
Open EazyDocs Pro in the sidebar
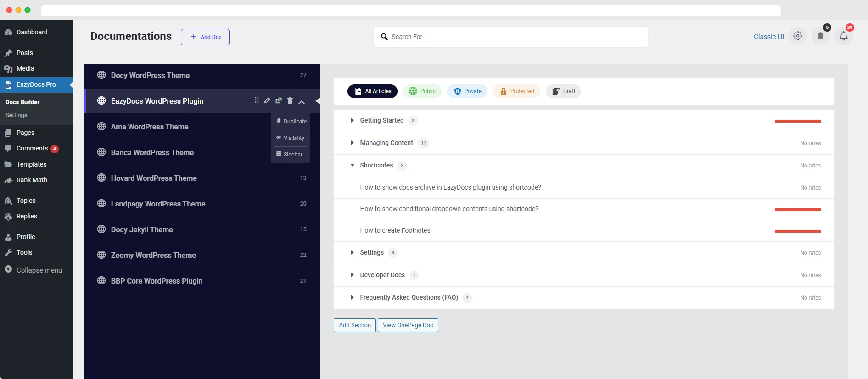[37, 84]
